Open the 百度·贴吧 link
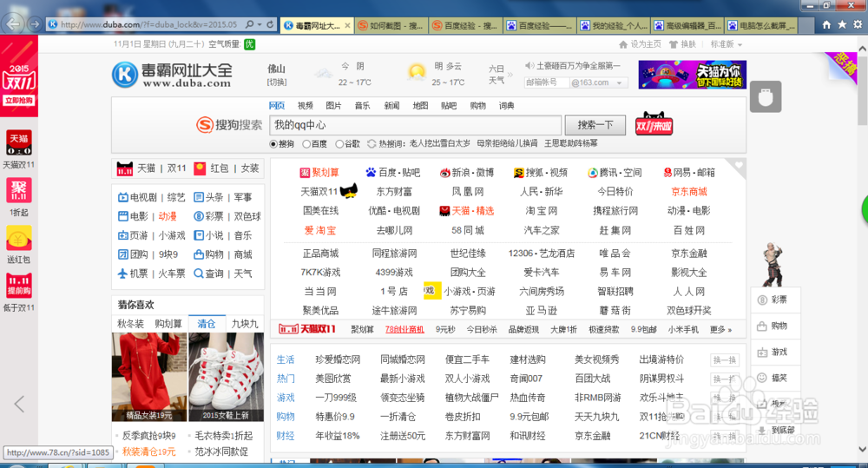This screenshot has width=868, height=468. coord(393,173)
